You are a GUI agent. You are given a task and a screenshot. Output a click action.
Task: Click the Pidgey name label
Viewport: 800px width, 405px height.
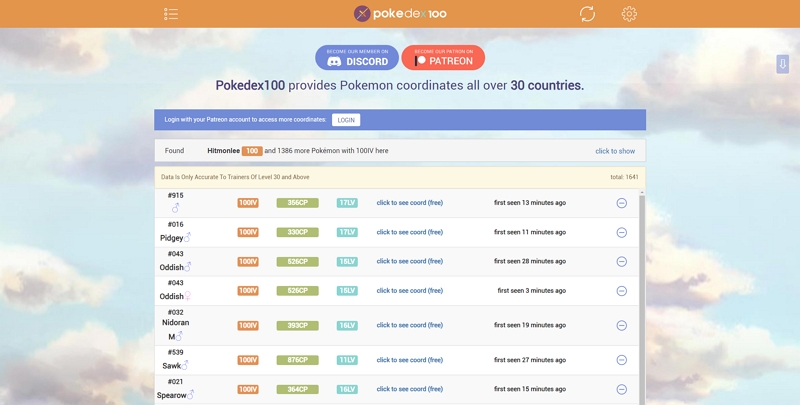171,238
